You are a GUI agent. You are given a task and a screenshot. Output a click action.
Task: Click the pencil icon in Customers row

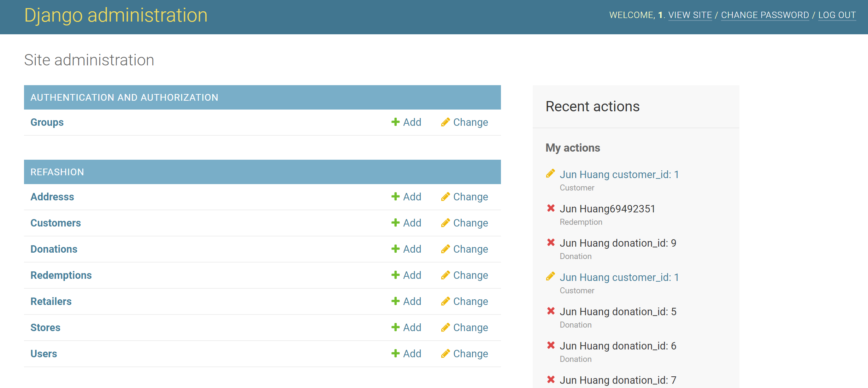[x=445, y=223]
